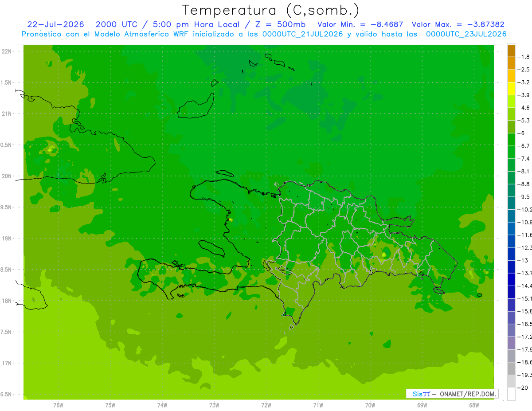
Task: Select the gray swatch between -18.6 and -19.3
Action: [511, 368]
